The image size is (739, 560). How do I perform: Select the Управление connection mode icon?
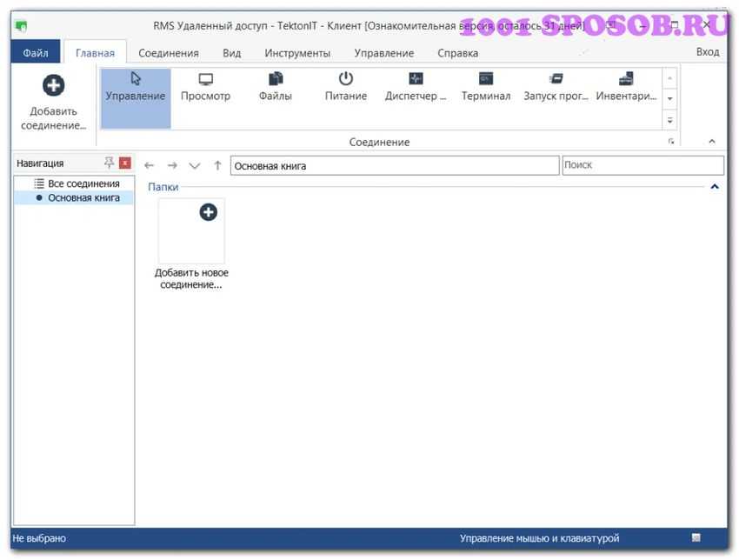[136, 88]
